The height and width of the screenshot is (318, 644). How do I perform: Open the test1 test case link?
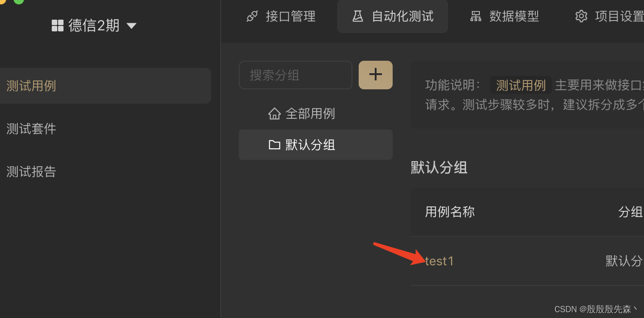click(439, 261)
